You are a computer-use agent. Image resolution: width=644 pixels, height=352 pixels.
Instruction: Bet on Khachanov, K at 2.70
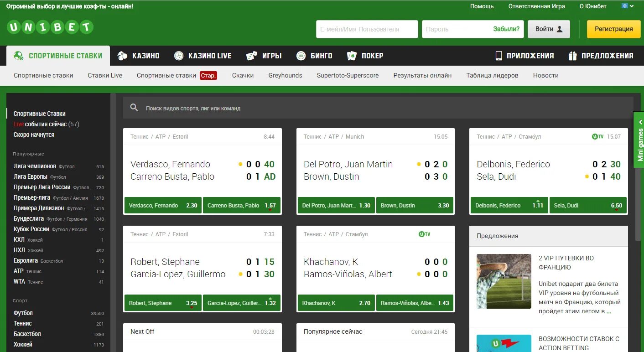(336, 303)
